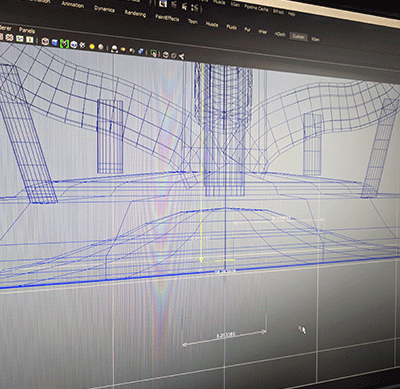Image resolution: width=400 pixels, height=389 pixels.
Task: Click the ambient occlusion dome icon
Action: (114, 49)
